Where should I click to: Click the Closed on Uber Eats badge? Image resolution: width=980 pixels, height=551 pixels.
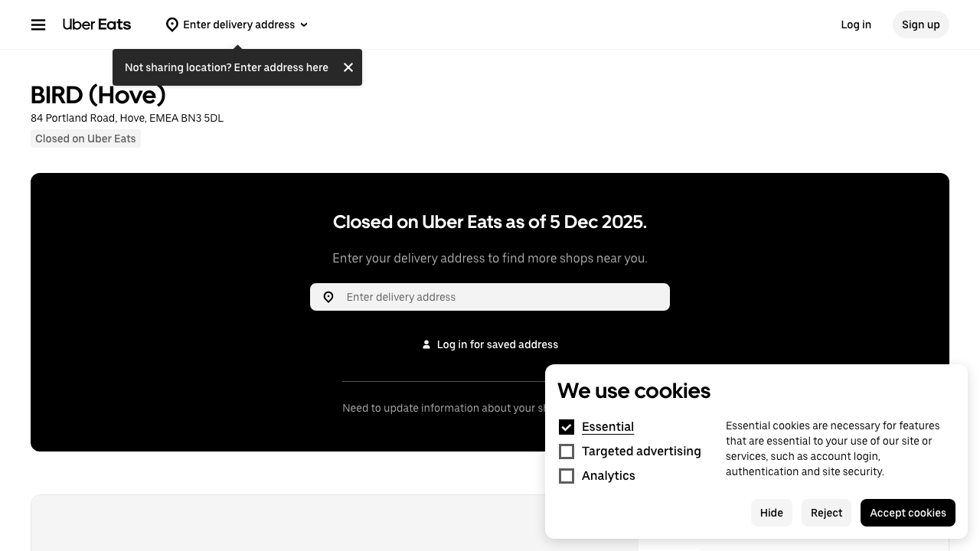click(x=86, y=139)
